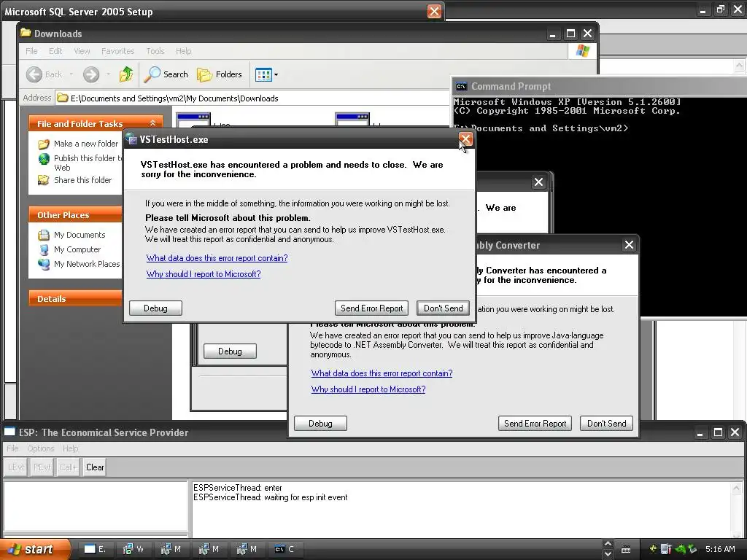747x560 pixels.
Task: Click the Windows flag logo in Downloads window
Action: 582,50
